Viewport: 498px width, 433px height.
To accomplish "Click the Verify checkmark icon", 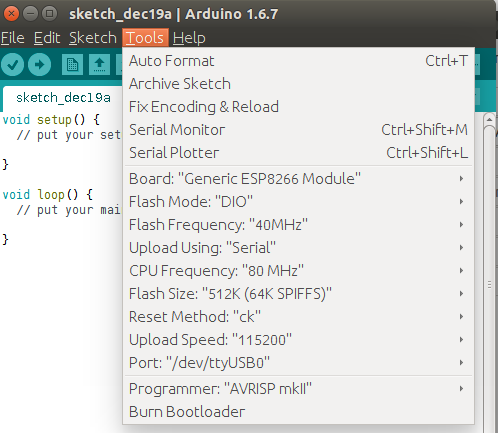I will tap(12, 64).
